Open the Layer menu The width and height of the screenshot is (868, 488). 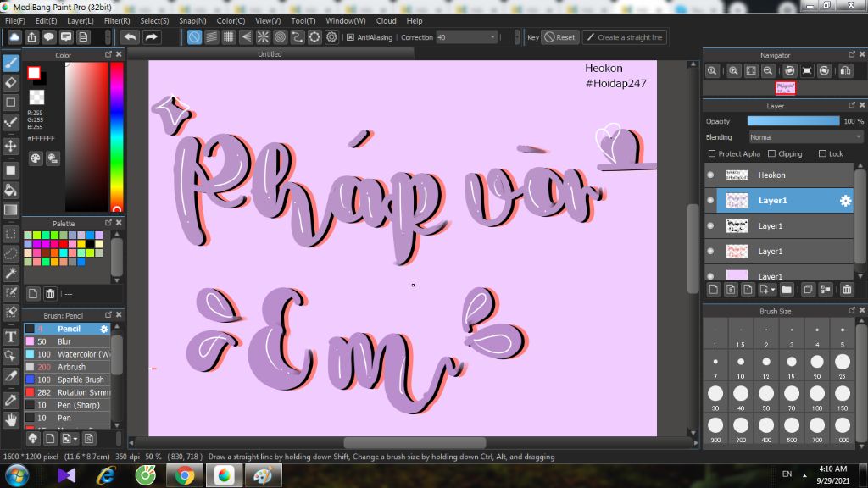[81, 20]
